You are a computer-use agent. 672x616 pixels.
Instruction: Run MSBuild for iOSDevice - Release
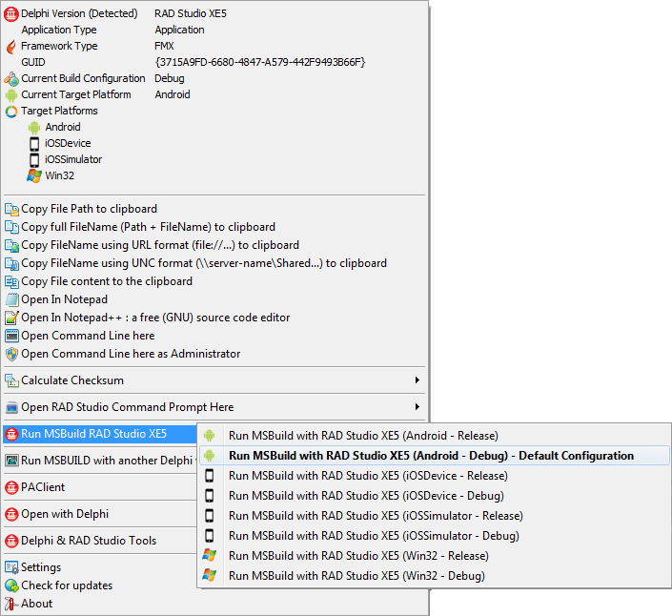[434, 476]
